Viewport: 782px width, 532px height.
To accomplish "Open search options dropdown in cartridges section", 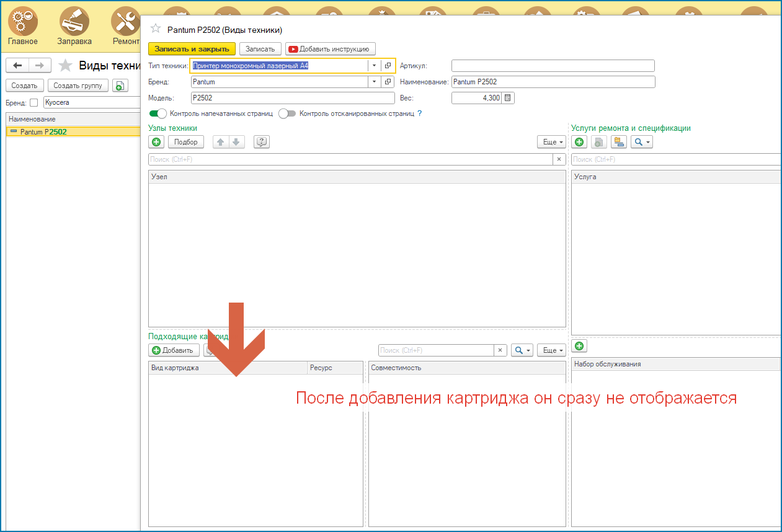I will pos(522,350).
